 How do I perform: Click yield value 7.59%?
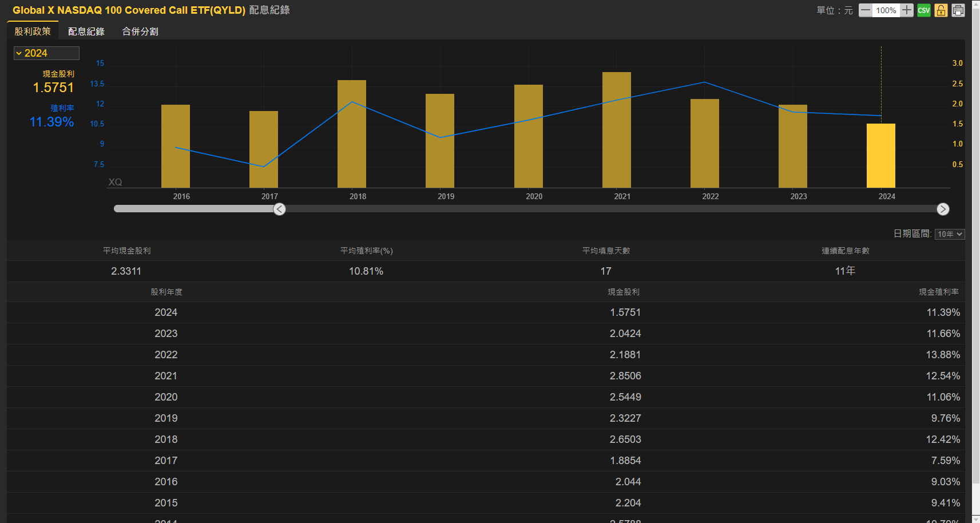pos(946,461)
